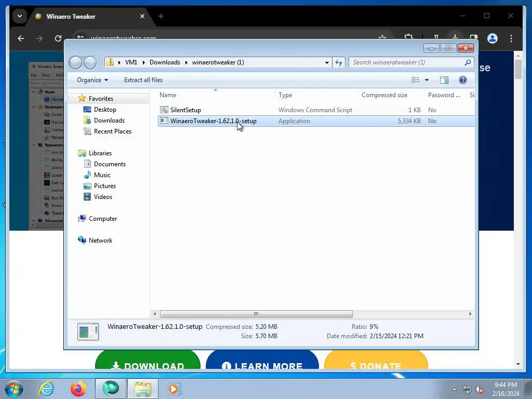Click the horizontal scrollbar right arrow

point(470,314)
